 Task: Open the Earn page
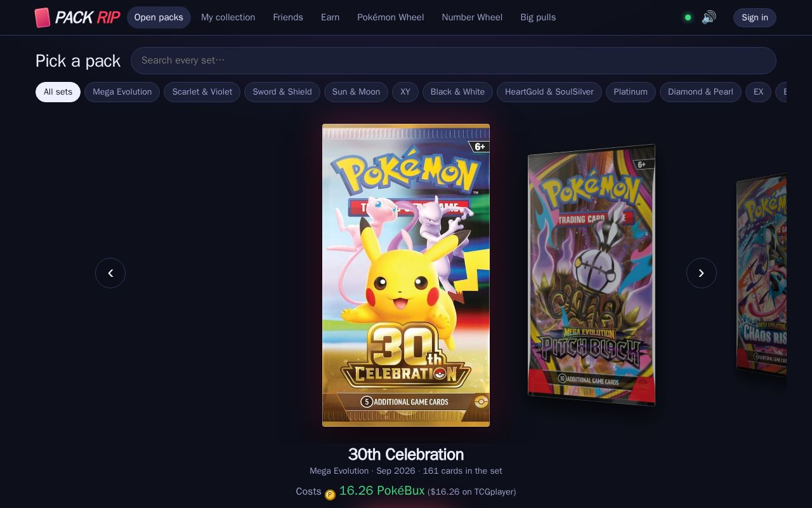point(330,17)
